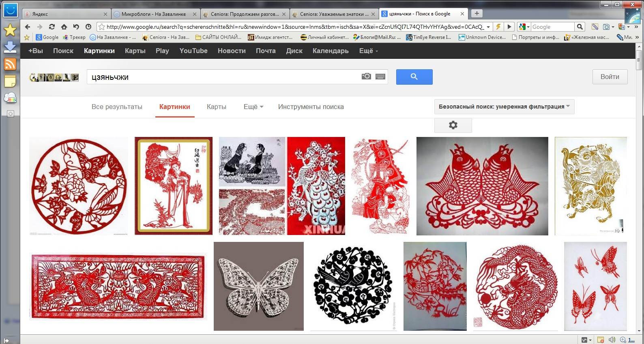Bookmark page with address bar star
644x344 pixels.
(x=102, y=27)
